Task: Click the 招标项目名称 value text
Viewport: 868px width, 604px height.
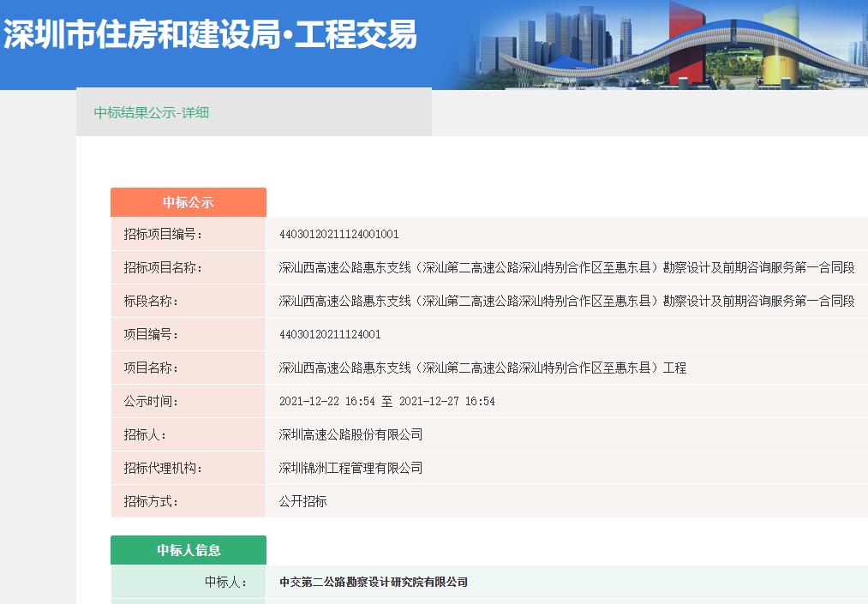Action: [x=566, y=267]
